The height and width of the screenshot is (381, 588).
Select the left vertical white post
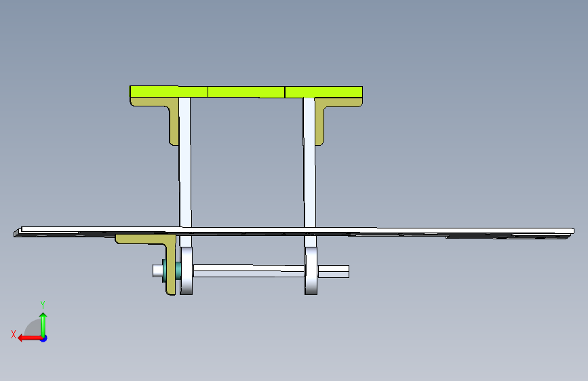(x=185, y=162)
